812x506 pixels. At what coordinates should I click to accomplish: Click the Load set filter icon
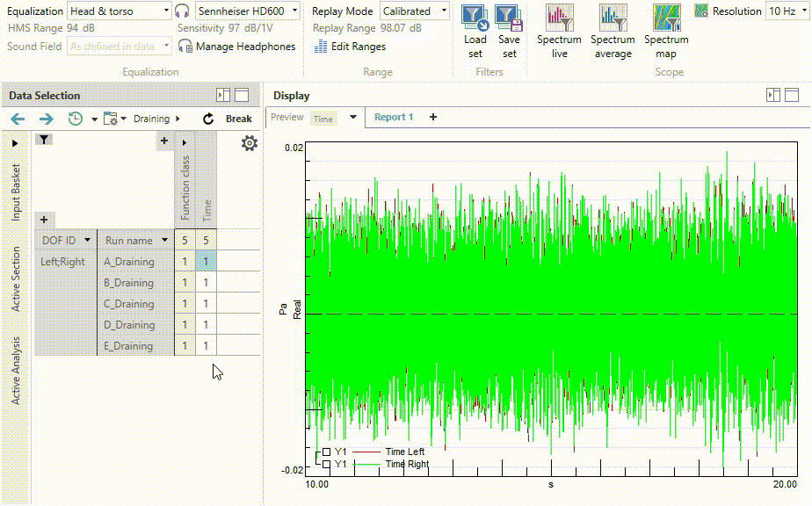[475, 18]
